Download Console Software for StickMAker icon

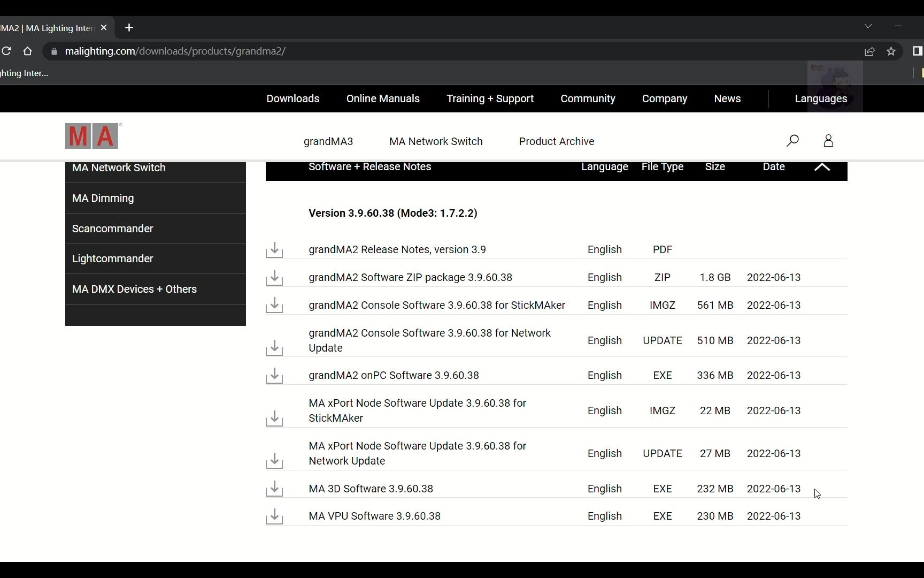coord(274,305)
